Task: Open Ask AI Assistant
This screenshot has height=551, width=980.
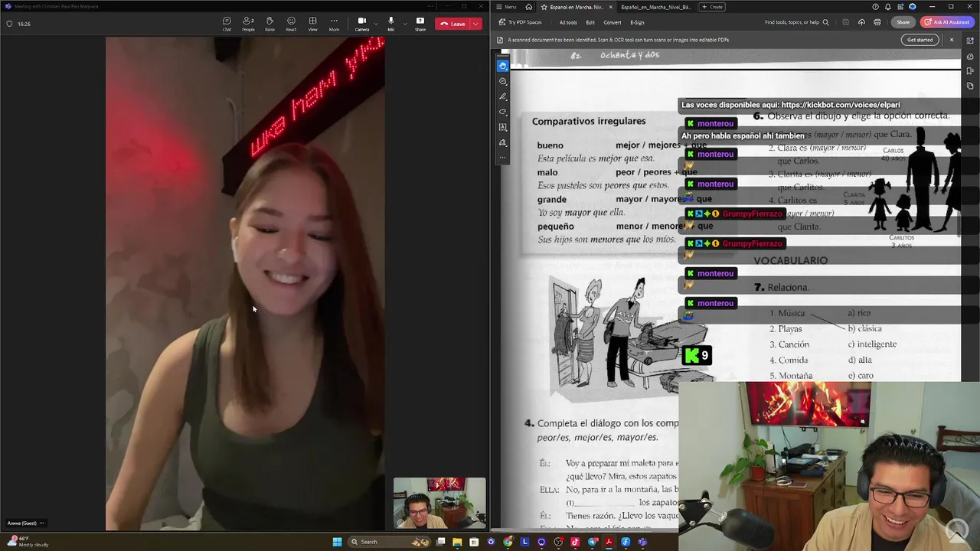Action: tap(947, 22)
